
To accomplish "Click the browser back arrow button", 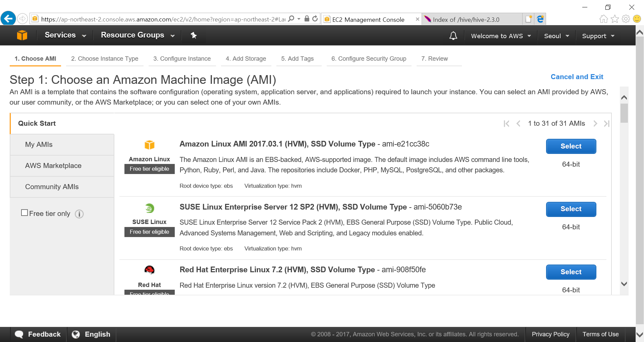I will [8, 18].
